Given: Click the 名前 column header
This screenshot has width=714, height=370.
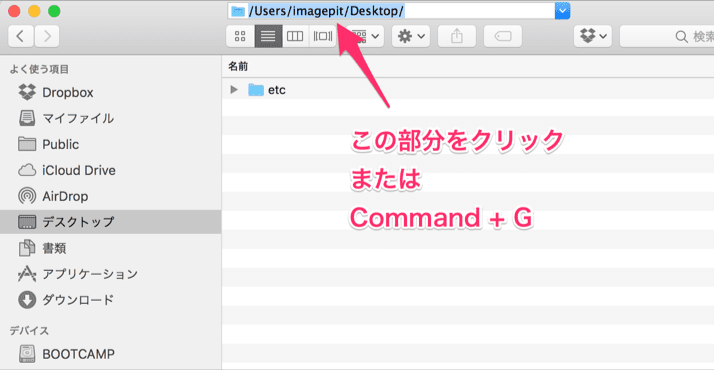Looking at the screenshot, I should click(x=238, y=66).
